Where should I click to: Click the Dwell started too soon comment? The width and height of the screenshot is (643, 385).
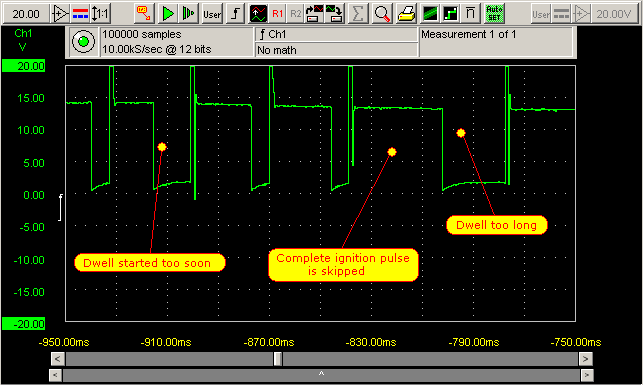pyautogui.click(x=150, y=262)
